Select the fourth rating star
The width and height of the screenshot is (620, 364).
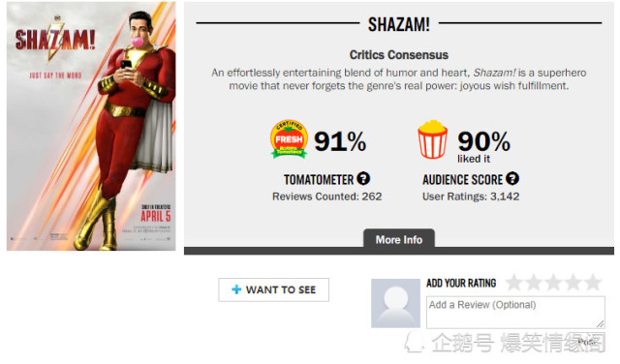[x=573, y=283]
